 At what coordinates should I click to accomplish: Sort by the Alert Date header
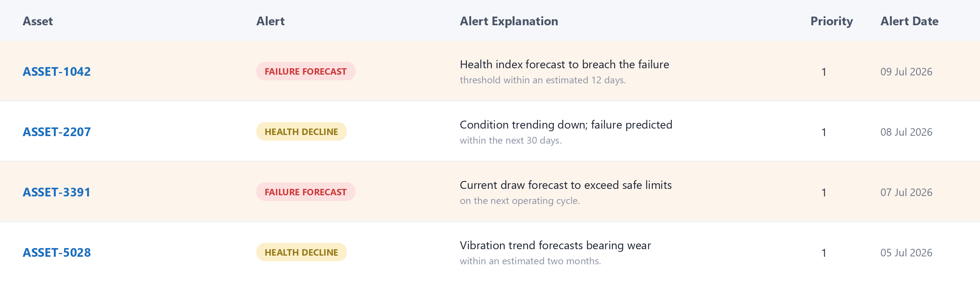coord(909,21)
